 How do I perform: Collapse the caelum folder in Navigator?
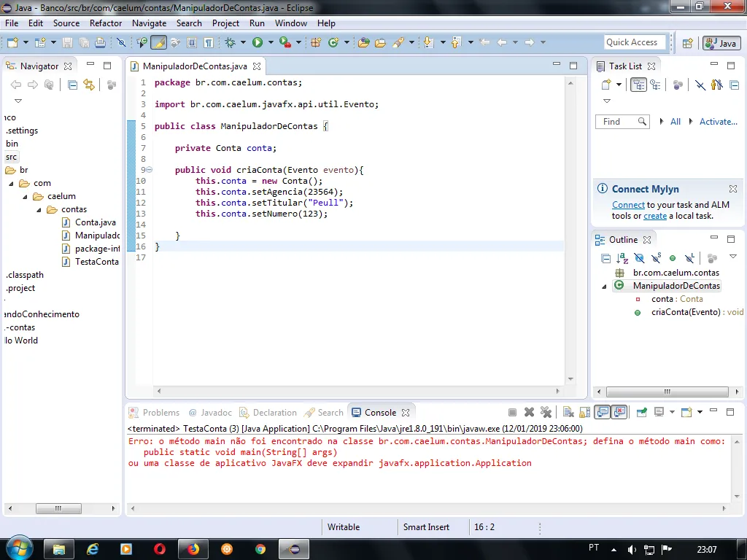pos(24,196)
